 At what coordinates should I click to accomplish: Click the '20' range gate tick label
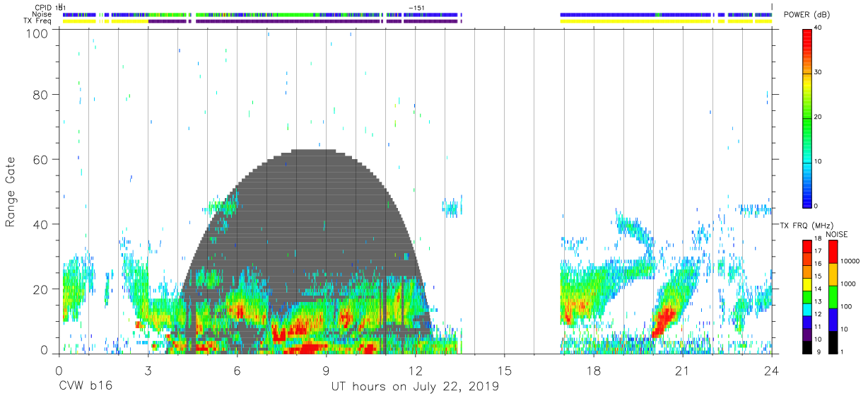click(40, 289)
